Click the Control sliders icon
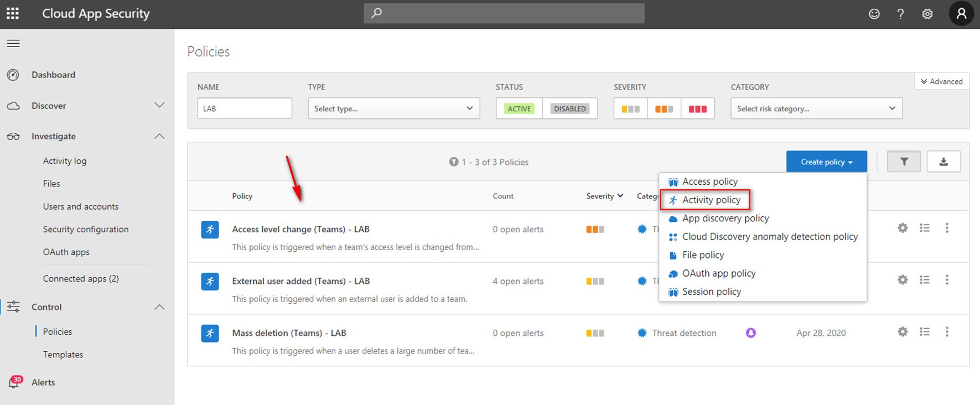The height and width of the screenshot is (405, 980). click(x=13, y=307)
